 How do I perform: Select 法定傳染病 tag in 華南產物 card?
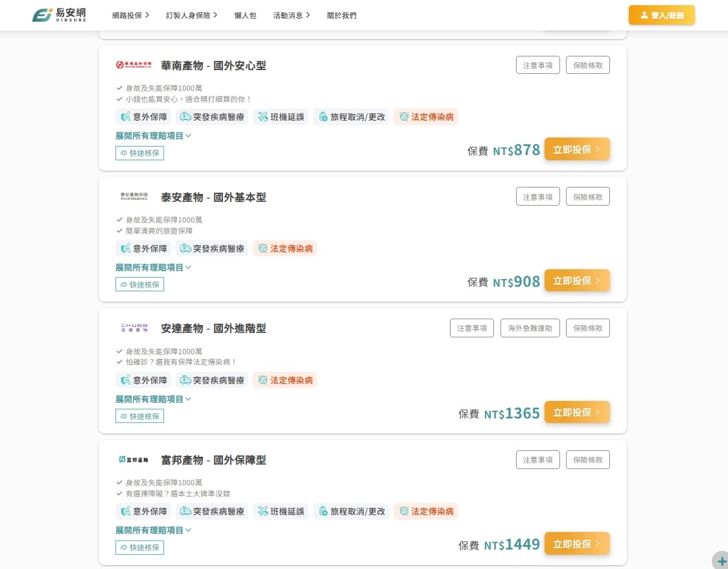(x=426, y=117)
